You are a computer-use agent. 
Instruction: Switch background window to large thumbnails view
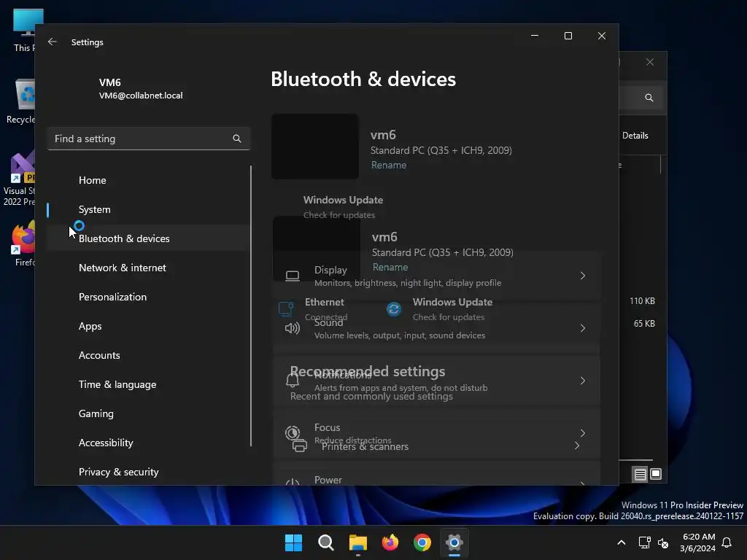pyautogui.click(x=656, y=474)
